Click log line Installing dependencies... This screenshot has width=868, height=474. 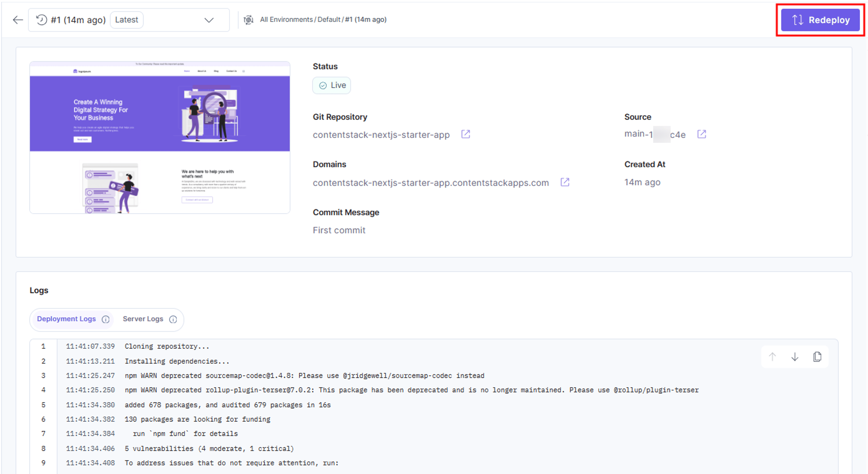tap(177, 361)
